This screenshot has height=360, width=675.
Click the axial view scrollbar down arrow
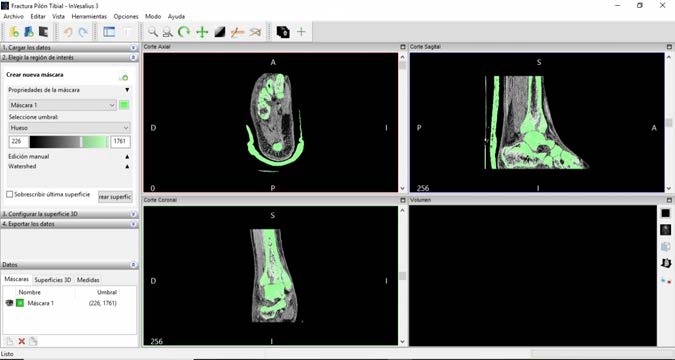click(403, 188)
